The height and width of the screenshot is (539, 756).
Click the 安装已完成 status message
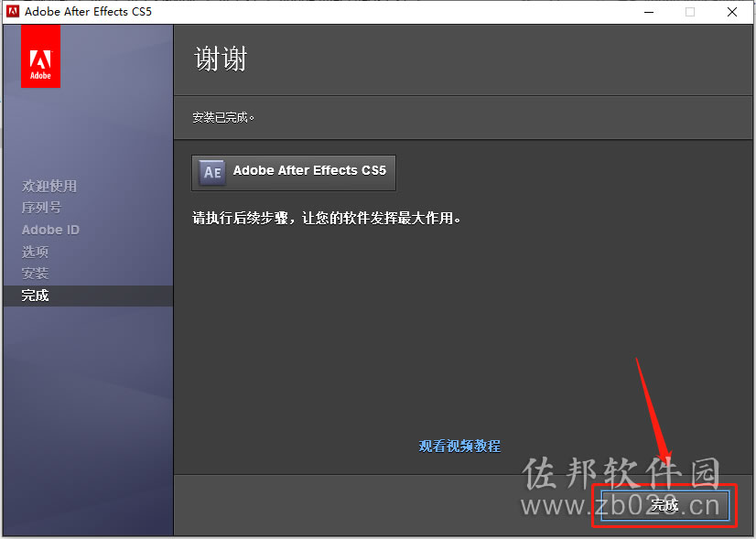[223, 118]
